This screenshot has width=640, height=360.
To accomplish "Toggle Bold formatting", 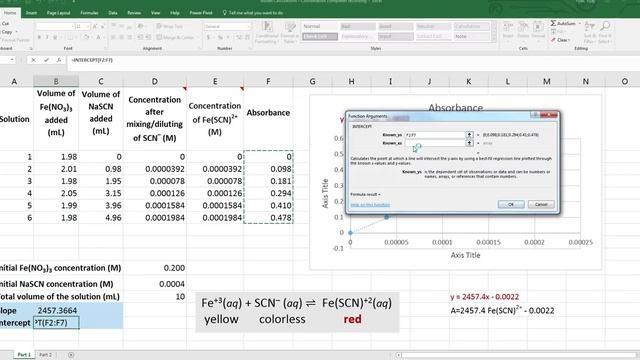I will pyautogui.click(x=39, y=37).
